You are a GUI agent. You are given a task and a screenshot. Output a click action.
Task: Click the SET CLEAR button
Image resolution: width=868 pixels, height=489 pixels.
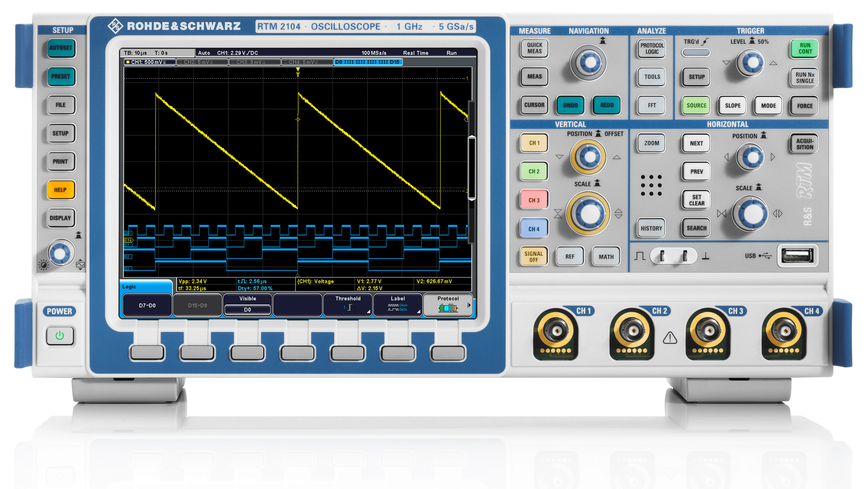click(x=696, y=200)
